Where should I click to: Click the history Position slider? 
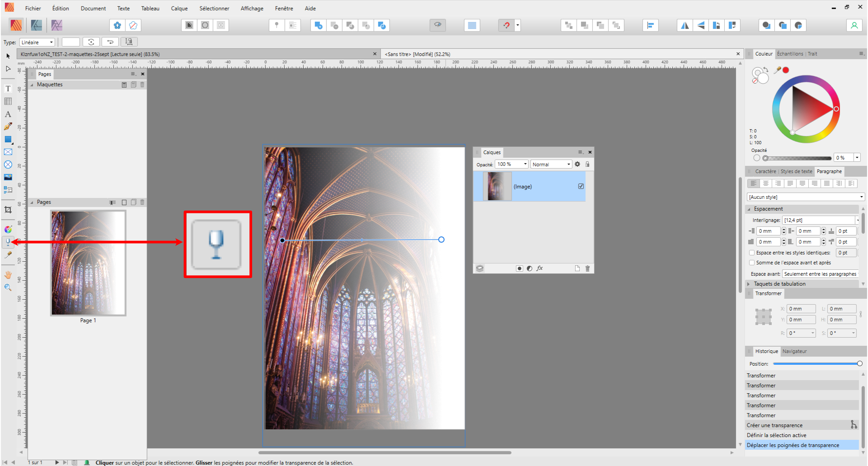click(817, 363)
